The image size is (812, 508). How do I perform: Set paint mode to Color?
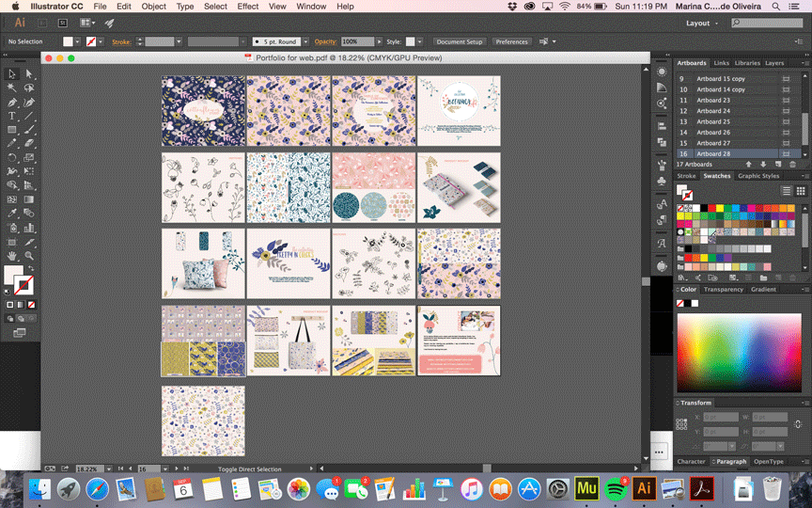[x=9, y=305]
